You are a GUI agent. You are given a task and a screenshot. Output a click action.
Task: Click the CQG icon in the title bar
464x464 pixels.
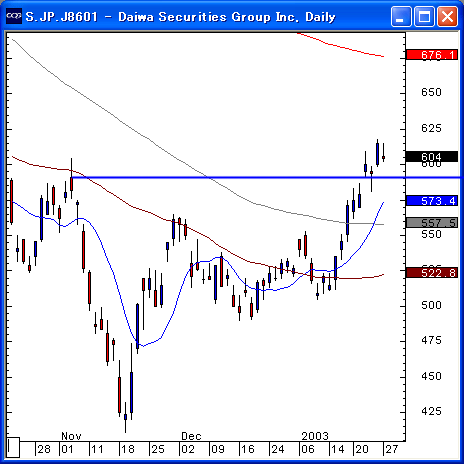tap(14, 16)
